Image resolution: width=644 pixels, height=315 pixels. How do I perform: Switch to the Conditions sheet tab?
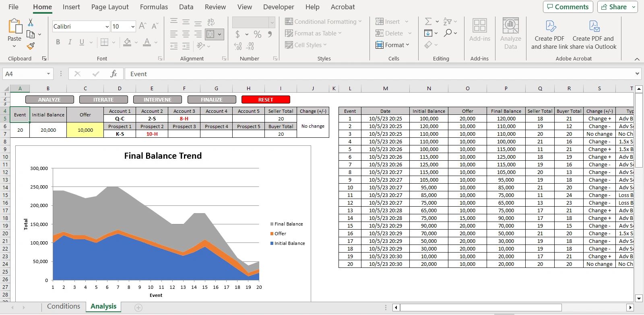tap(64, 306)
